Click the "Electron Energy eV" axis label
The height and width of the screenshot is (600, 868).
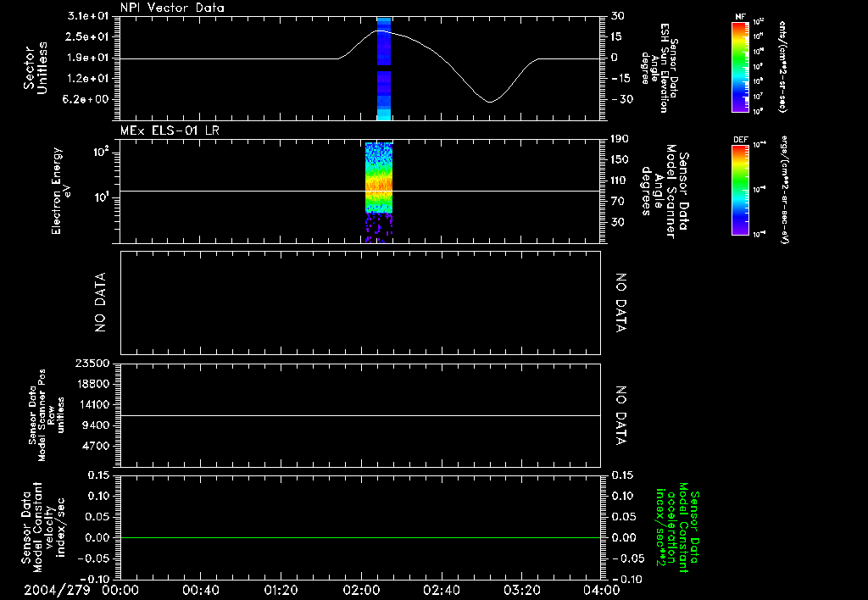pyautogui.click(x=61, y=191)
